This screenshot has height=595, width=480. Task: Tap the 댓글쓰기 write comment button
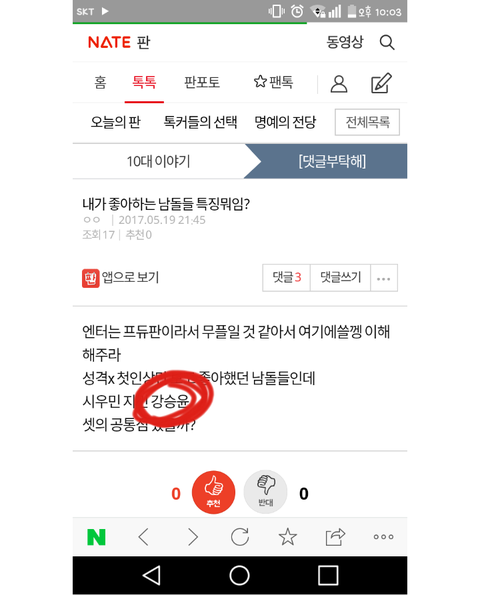pos(340,278)
